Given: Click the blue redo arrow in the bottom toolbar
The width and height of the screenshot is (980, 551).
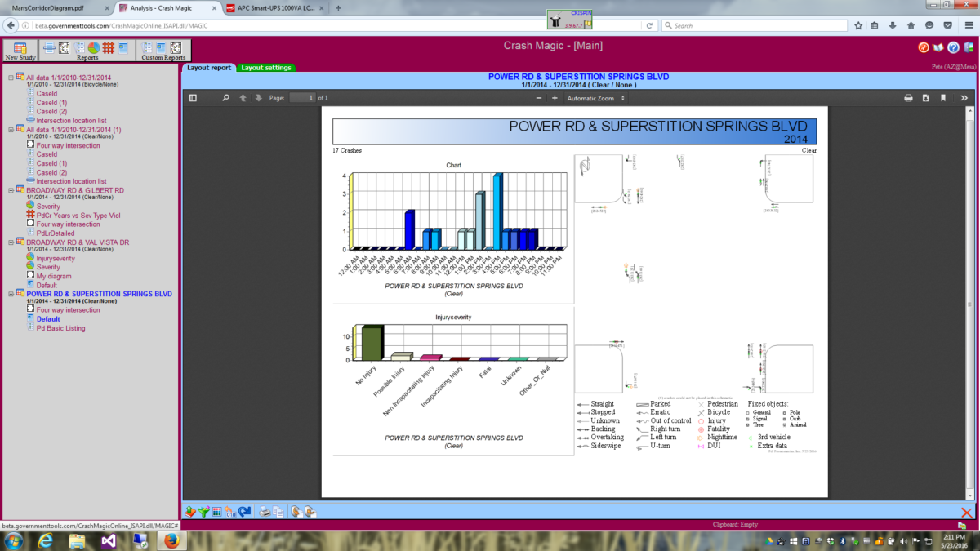Looking at the screenshot, I should click(x=244, y=512).
